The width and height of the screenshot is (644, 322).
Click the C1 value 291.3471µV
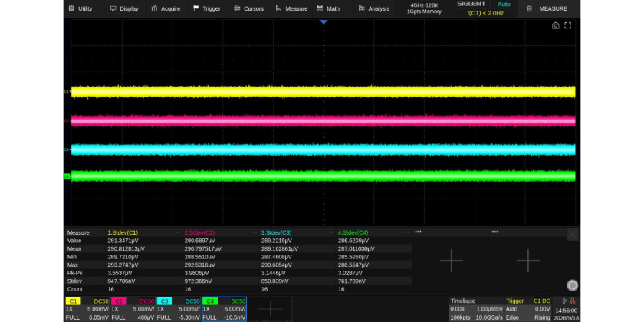point(123,241)
